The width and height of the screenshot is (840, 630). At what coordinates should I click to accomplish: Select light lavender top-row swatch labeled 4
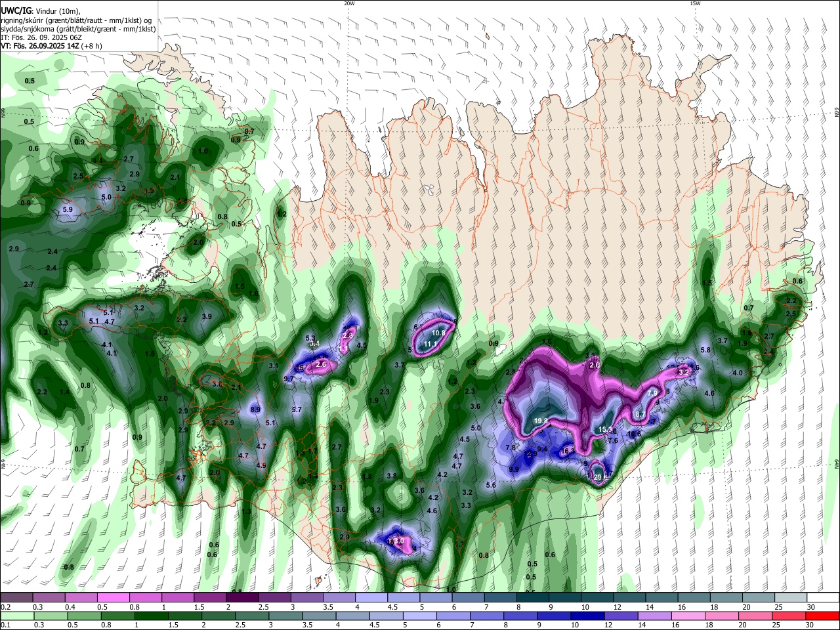coord(370,597)
